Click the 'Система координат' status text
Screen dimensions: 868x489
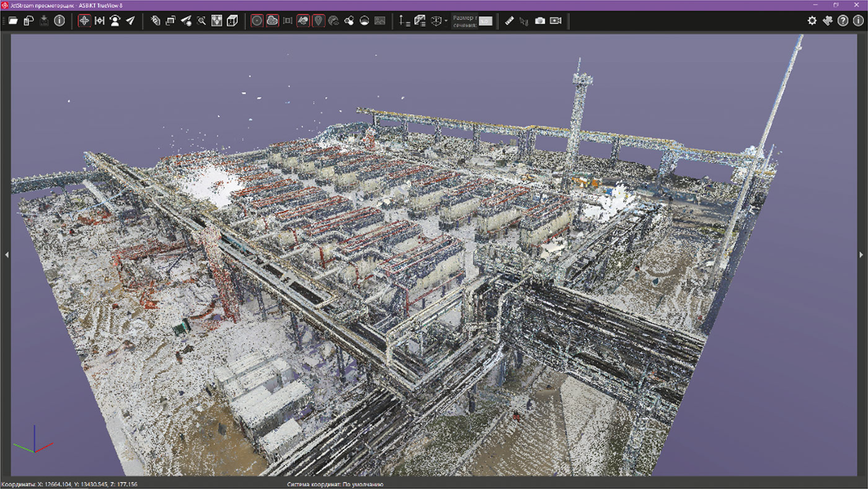pos(335,484)
